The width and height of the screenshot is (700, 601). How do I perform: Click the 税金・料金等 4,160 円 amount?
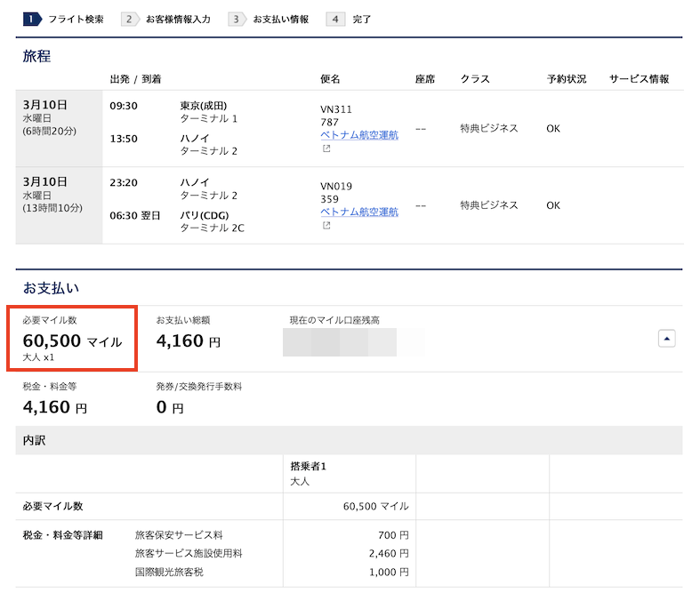pos(55,407)
